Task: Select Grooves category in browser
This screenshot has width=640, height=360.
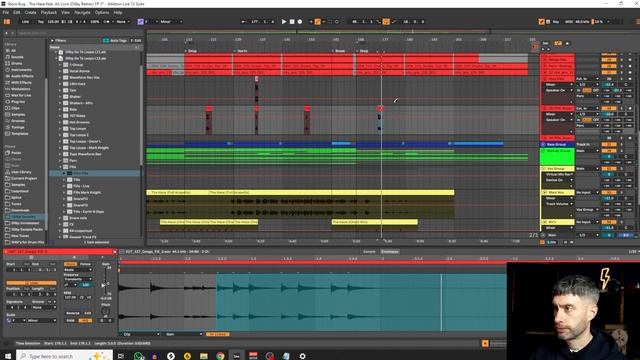Action: (18, 121)
